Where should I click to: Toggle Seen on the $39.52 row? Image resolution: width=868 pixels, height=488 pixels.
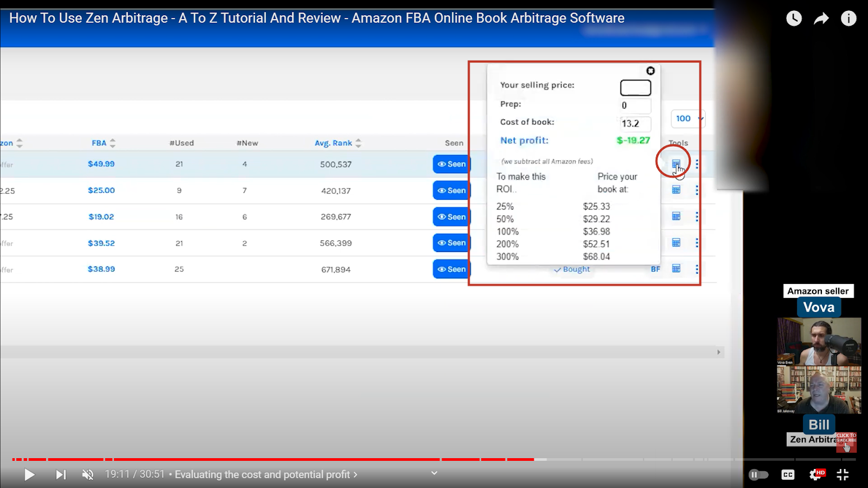(451, 243)
